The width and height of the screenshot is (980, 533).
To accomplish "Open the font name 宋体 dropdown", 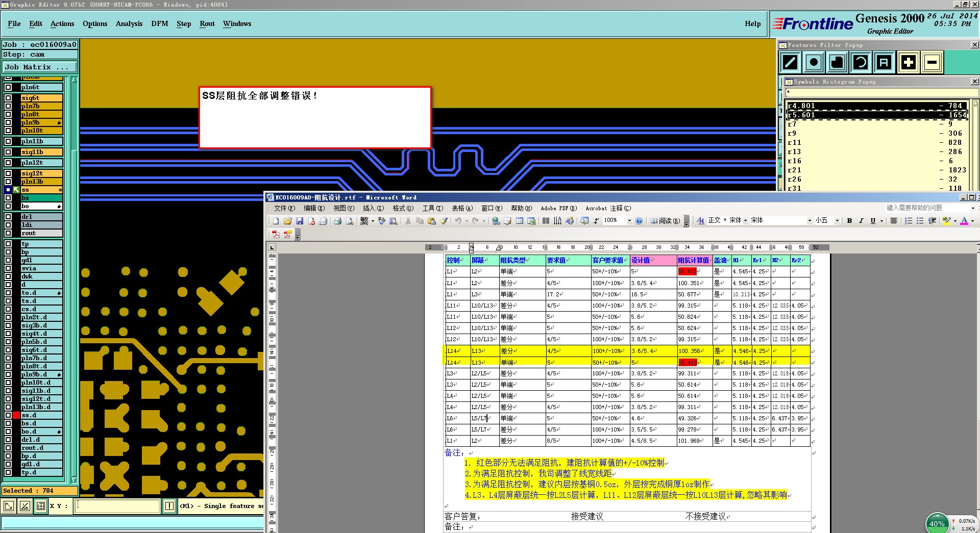I will (810, 221).
